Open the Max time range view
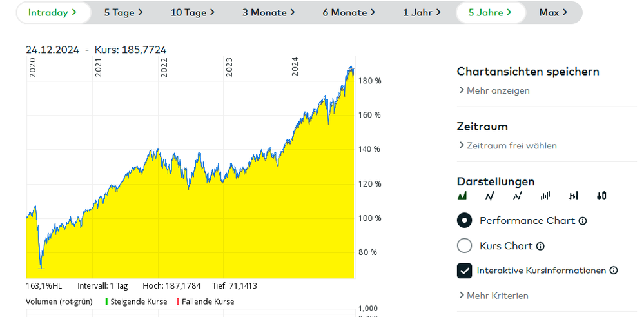 (553, 12)
